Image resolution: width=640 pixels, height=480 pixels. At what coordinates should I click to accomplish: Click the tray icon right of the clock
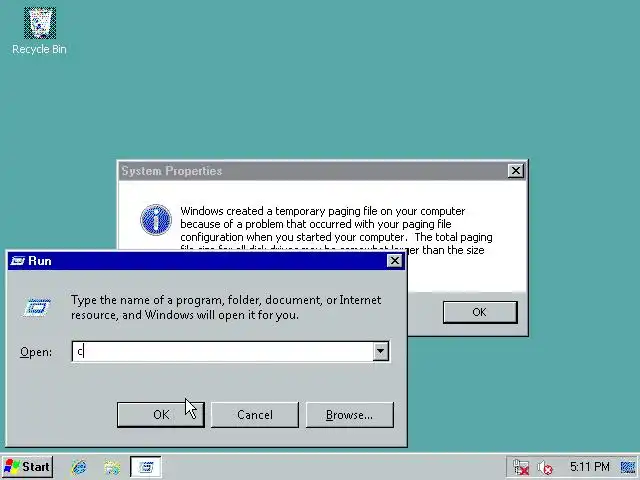coord(628,467)
